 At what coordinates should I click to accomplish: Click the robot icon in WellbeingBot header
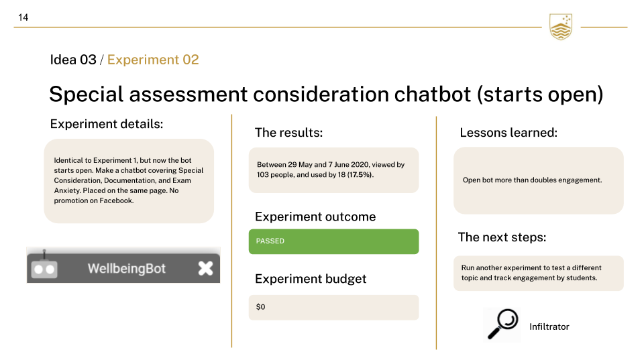point(44,267)
